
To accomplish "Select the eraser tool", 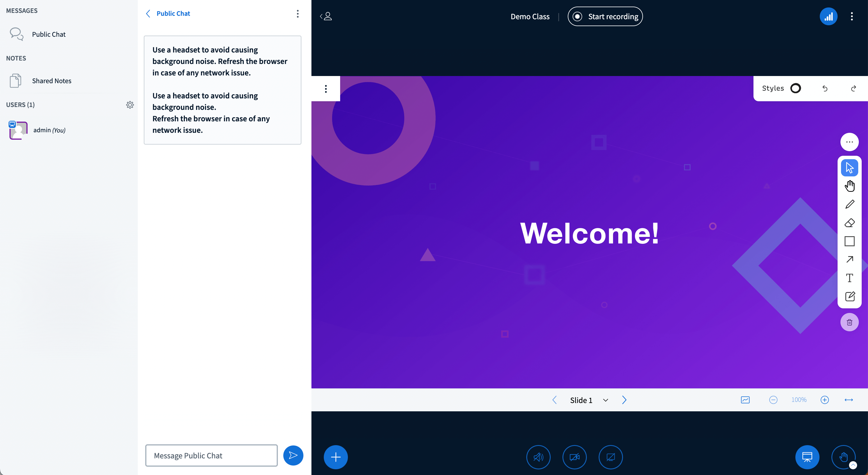I will pyautogui.click(x=849, y=223).
